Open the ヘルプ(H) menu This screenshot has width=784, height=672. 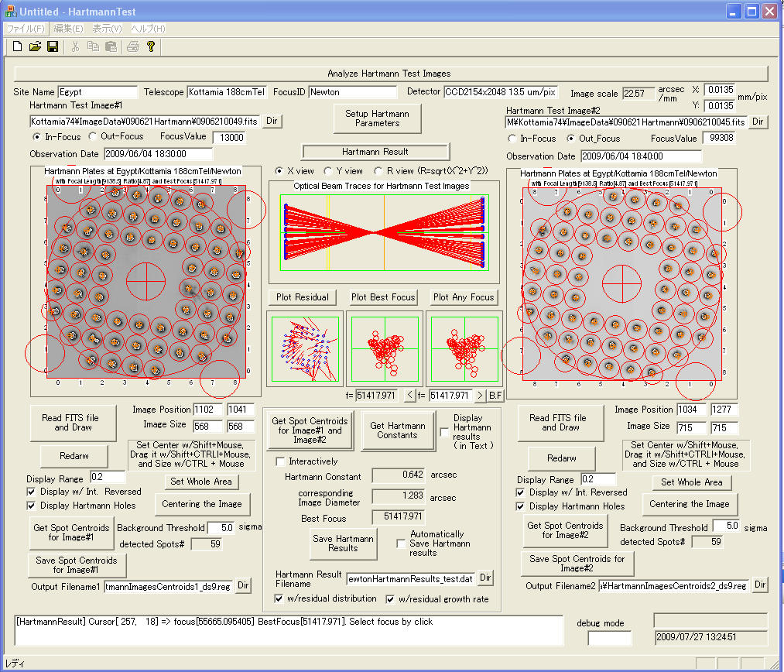(148, 29)
